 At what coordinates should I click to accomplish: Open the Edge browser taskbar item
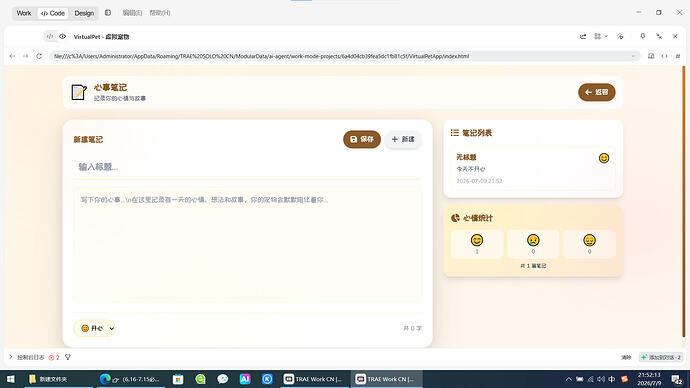[130, 379]
